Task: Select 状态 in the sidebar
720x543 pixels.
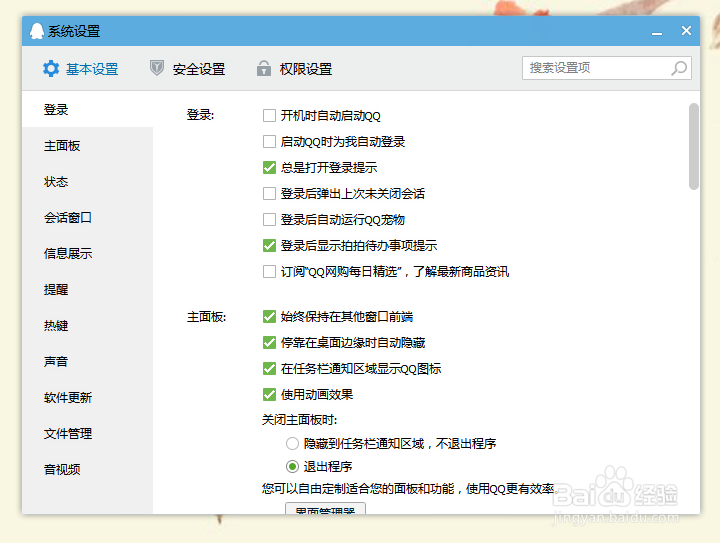Action: [87, 182]
